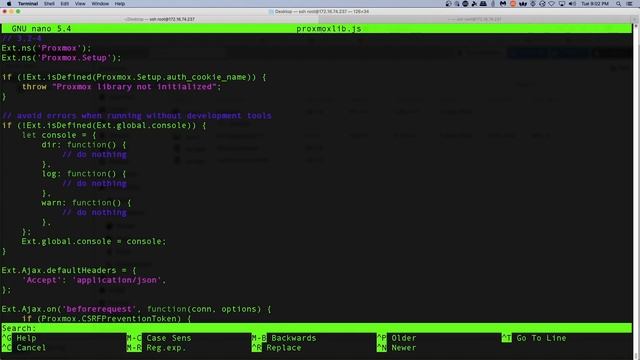Click the ^R Replace shortcut
This screenshot has height=360, width=640.
coord(276,348)
